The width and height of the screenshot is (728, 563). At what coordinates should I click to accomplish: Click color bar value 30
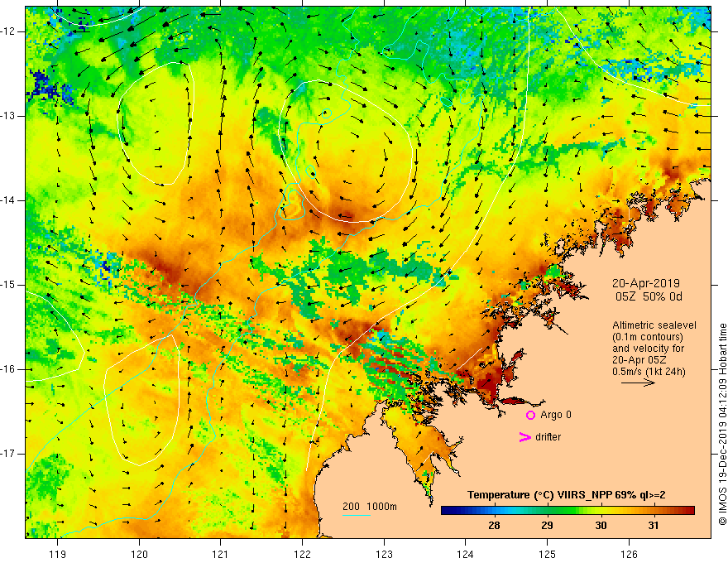click(x=601, y=526)
